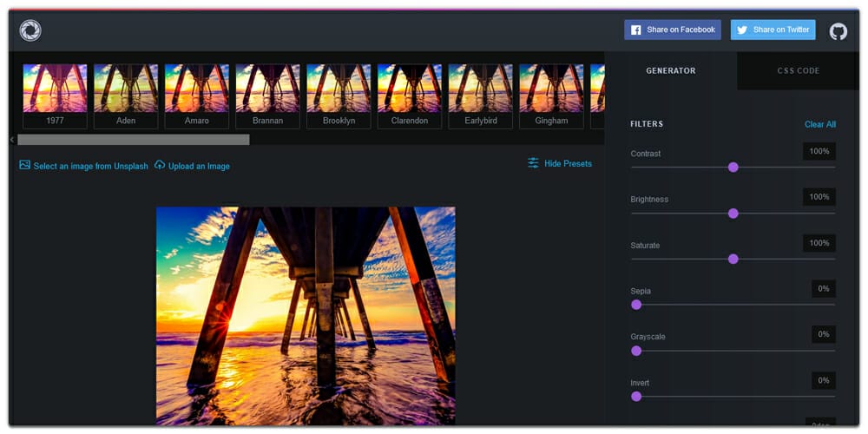
Task: Hide Presets panel
Action: [x=568, y=163]
